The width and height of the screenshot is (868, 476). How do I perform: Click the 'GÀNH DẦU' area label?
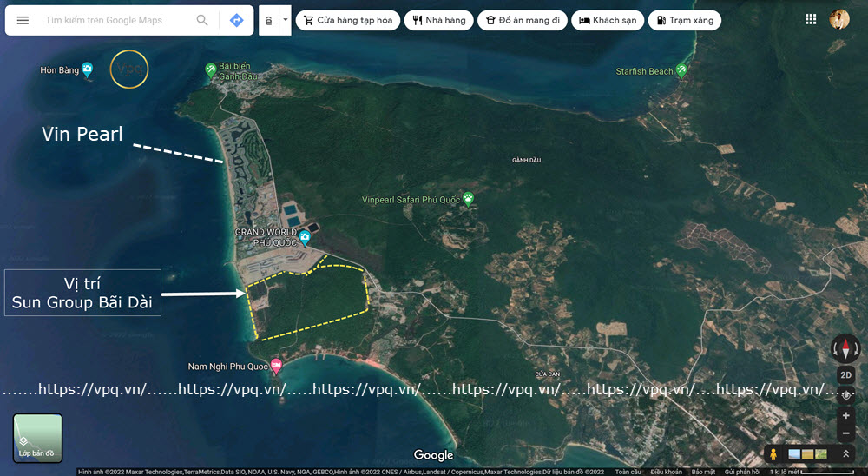(527, 160)
